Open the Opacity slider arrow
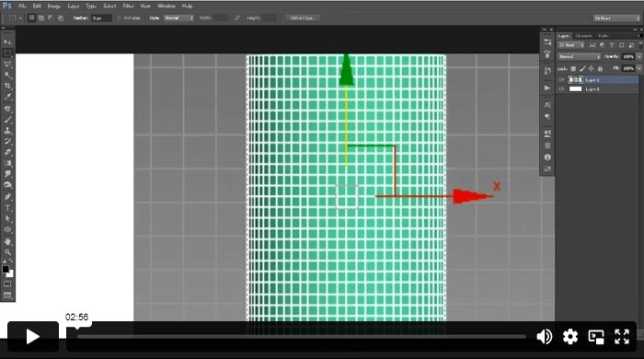Image resolution: width=644 pixels, height=359 pixels. pyautogui.click(x=639, y=57)
